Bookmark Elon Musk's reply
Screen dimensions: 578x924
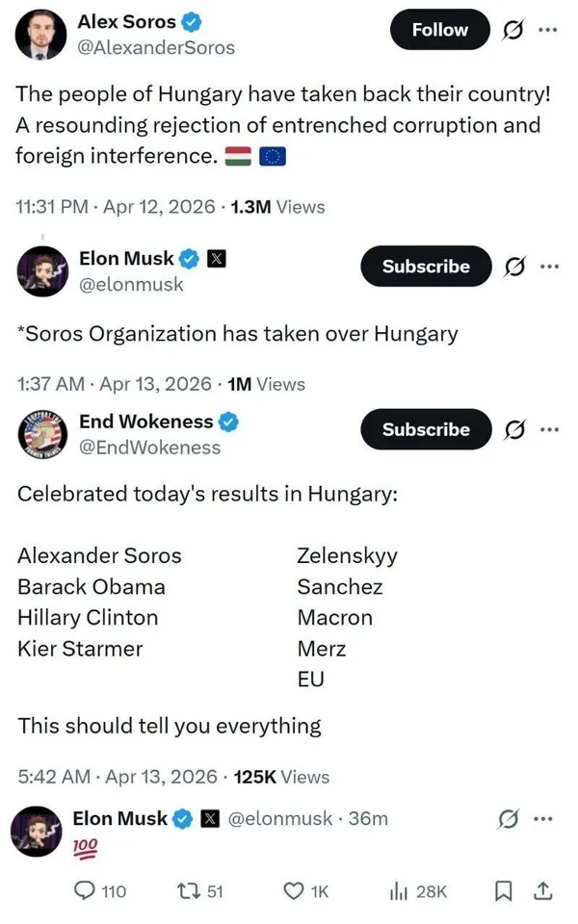click(x=504, y=891)
